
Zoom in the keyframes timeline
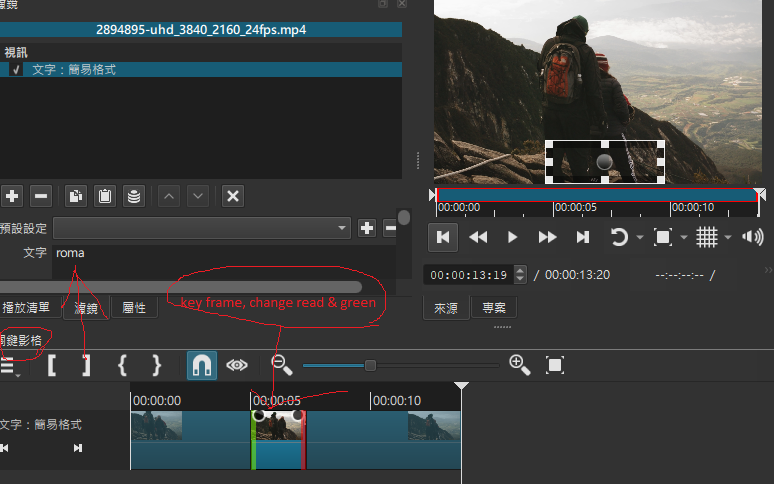(519, 365)
